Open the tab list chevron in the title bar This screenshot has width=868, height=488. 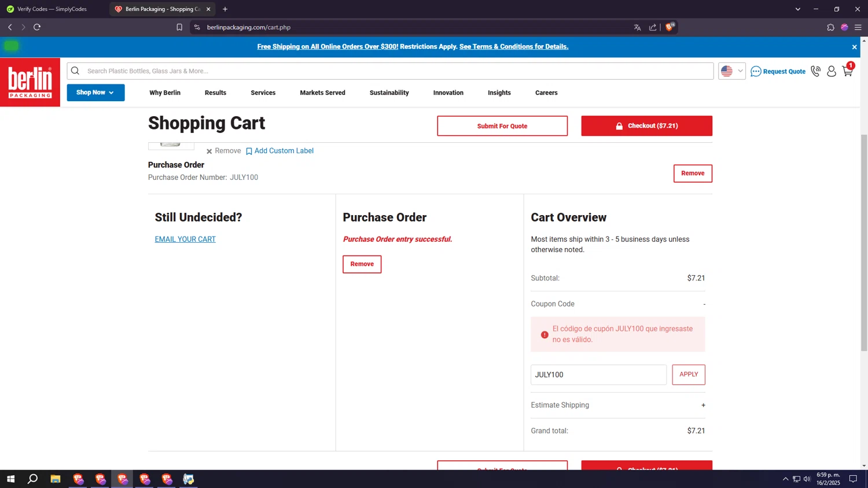pos(797,9)
